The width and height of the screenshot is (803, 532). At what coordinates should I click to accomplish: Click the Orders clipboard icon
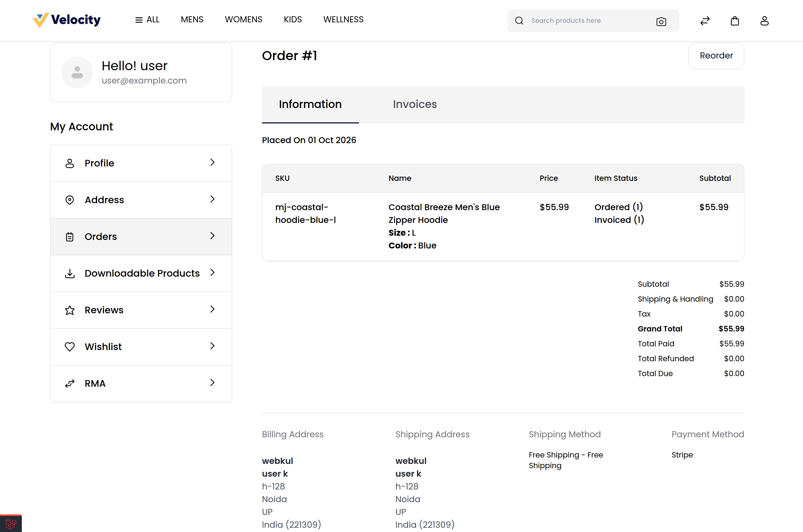pyautogui.click(x=69, y=236)
